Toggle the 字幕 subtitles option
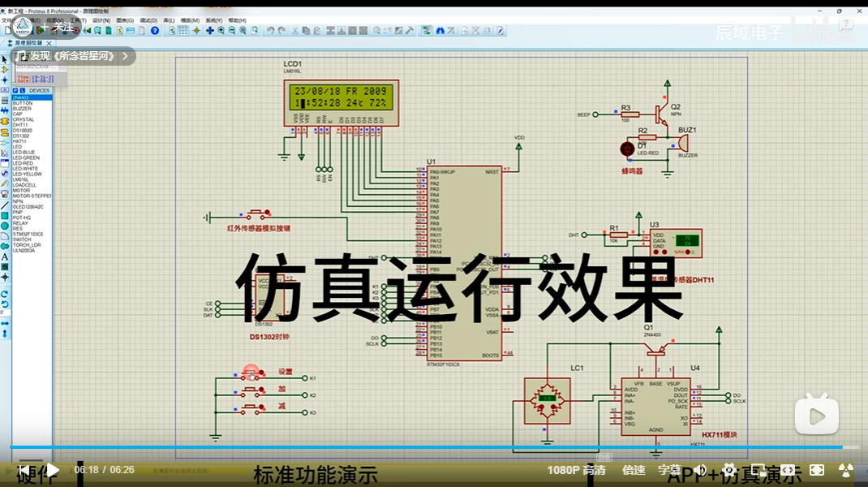 669,471
